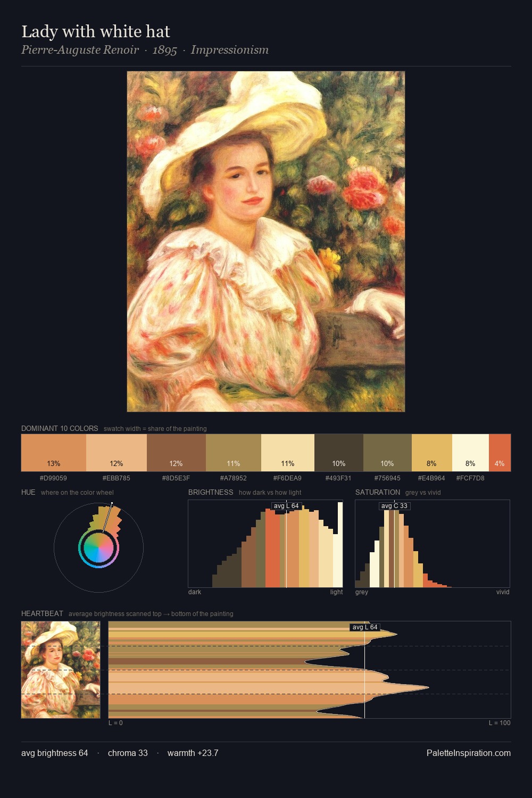Click 'where on the color wheel' caption
The height and width of the screenshot is (798, 532).
(x=77, y=493)
